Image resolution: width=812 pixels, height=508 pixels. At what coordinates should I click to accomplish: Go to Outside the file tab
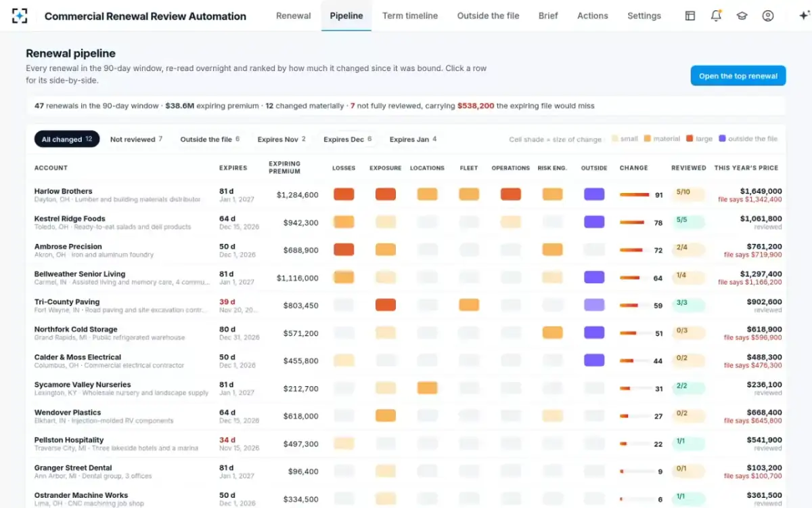point(488,16)
